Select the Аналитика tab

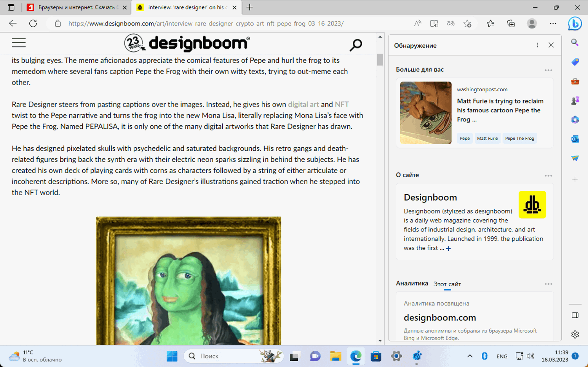coord(412,283)
